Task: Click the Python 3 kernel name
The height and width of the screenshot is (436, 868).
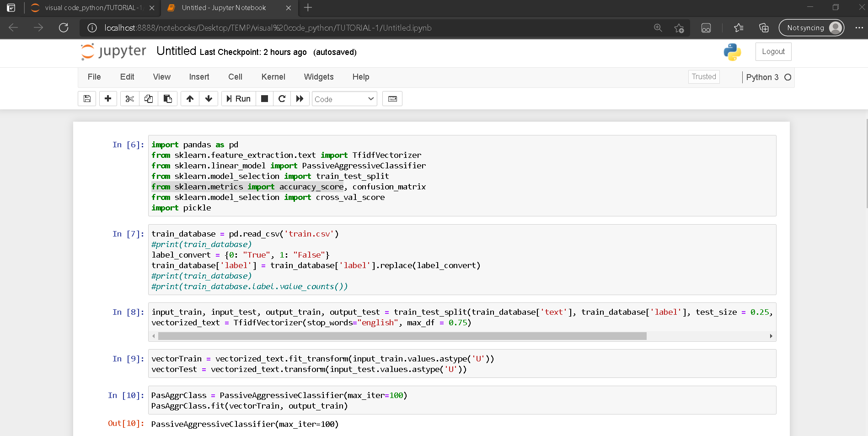Action: [x=762, y=77]
